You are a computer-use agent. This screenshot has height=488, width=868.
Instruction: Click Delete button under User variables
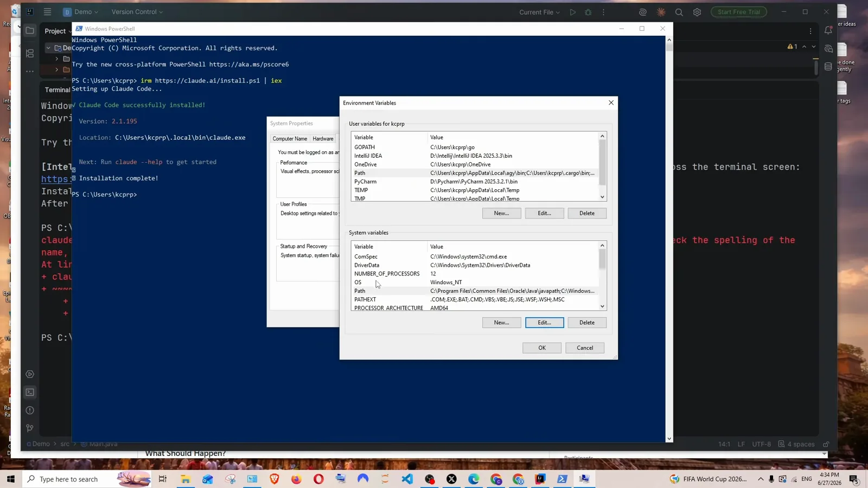(x=587, y=213)
